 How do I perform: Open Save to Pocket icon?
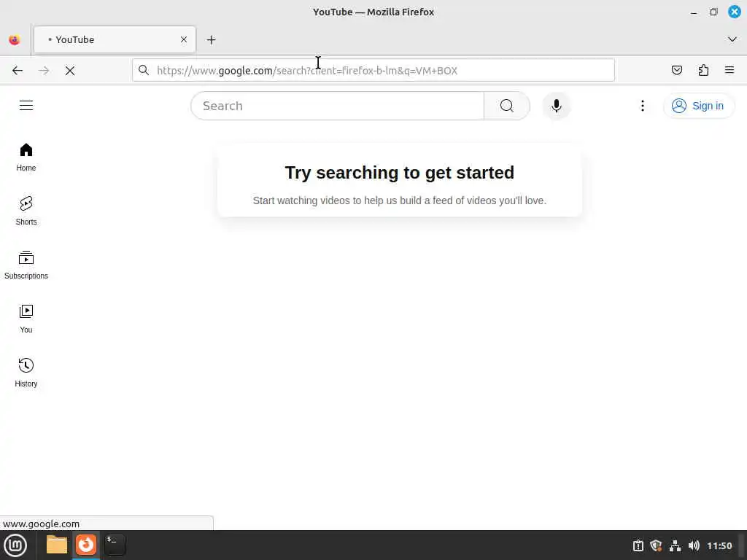coord(676,71)
